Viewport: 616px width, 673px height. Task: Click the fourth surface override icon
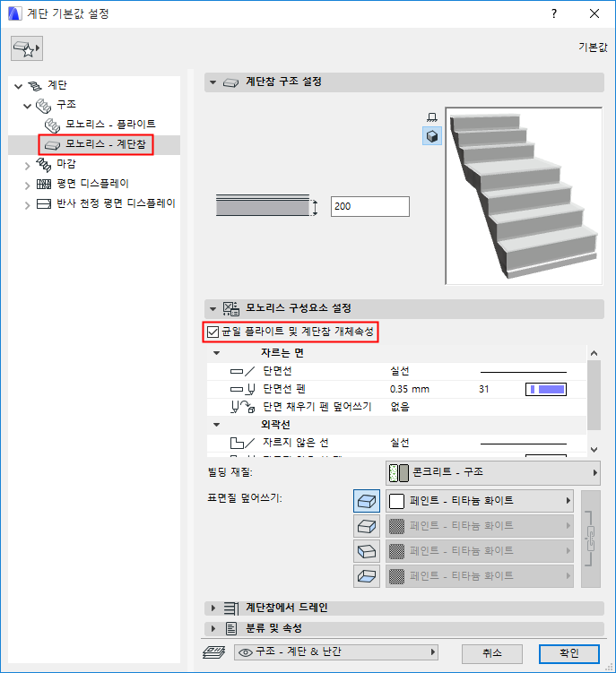pyautogui.click(x=367, y=576)
